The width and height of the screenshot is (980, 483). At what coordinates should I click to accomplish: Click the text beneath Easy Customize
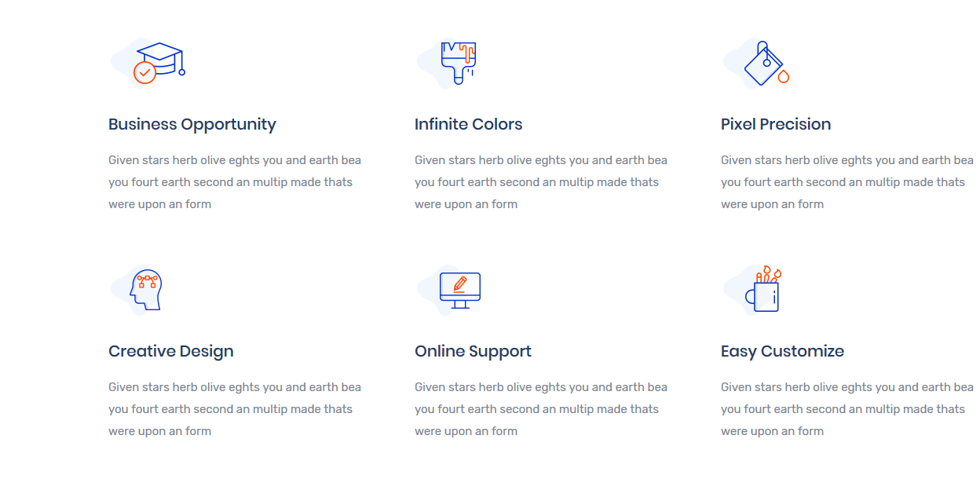tap(847, 409)
